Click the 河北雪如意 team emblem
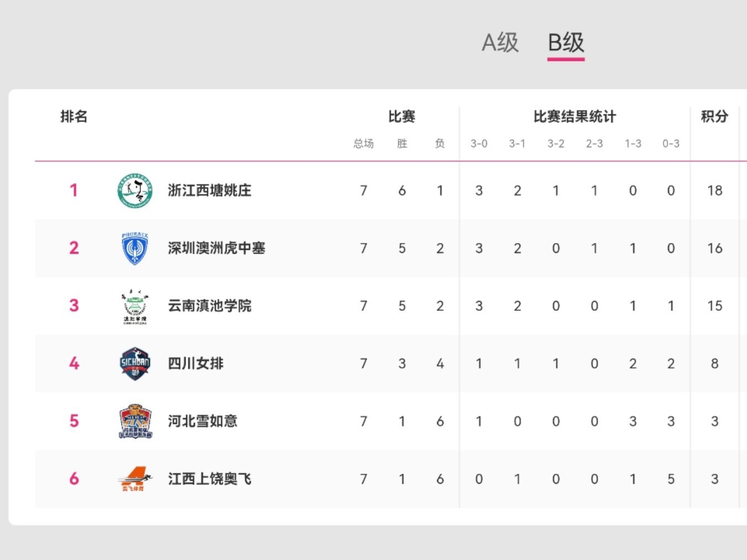The width and height of the screenshot is (747, 560). pyautogui.click(x=134, y=421)
